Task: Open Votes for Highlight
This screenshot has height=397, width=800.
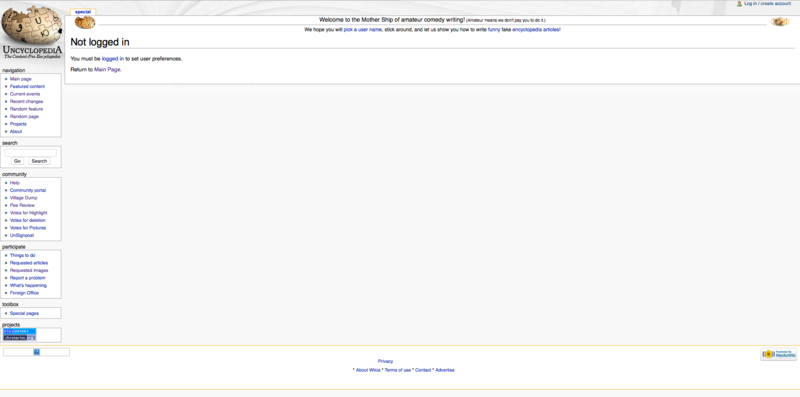Action: pos(29,213)
